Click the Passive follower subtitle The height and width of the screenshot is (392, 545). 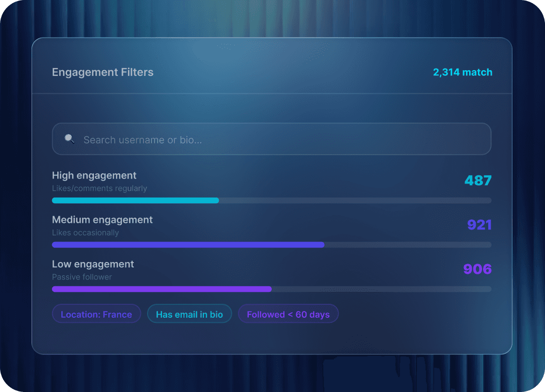(x=82, y=277)
